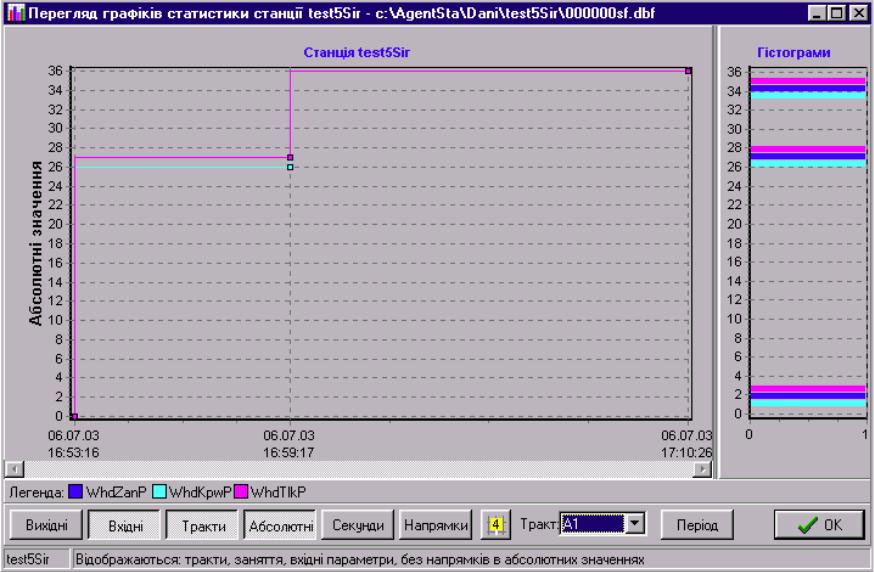Click the magenta WhdTlkP legend swatch

(x=241, y=492)
